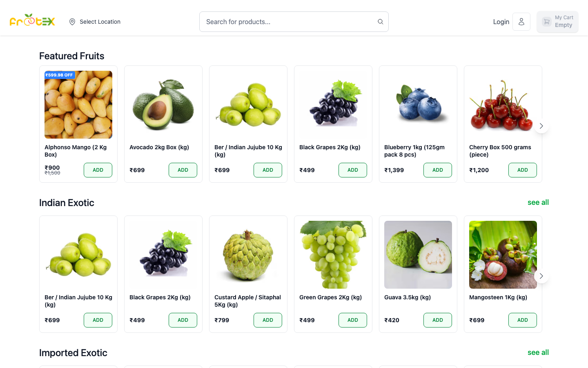Click the Login link

point(501,21)
